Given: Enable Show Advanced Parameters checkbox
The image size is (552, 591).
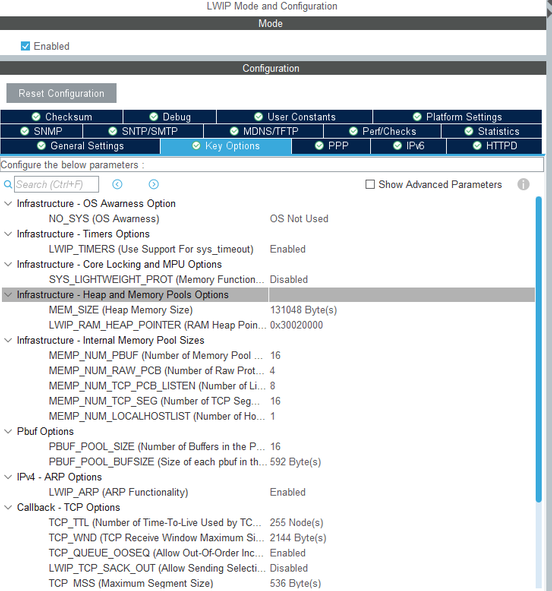Looking at the screenshot, I should [370, 184].
